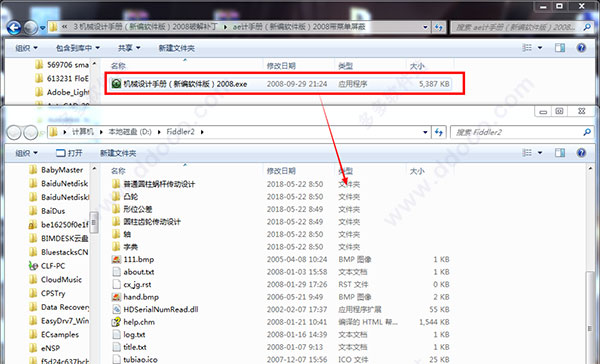Select BaiDus folder in navigation tree
The image size is (600, 364).
coord(47,211)
